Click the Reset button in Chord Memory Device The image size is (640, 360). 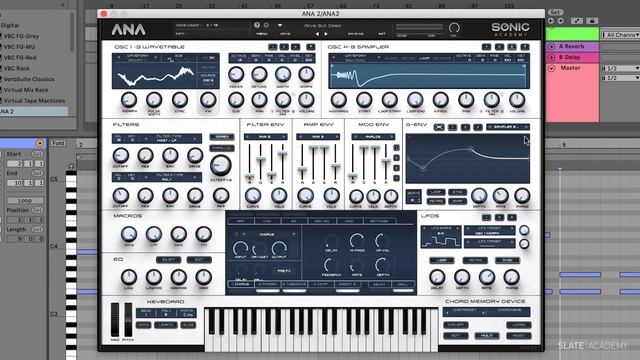[519, 336]
